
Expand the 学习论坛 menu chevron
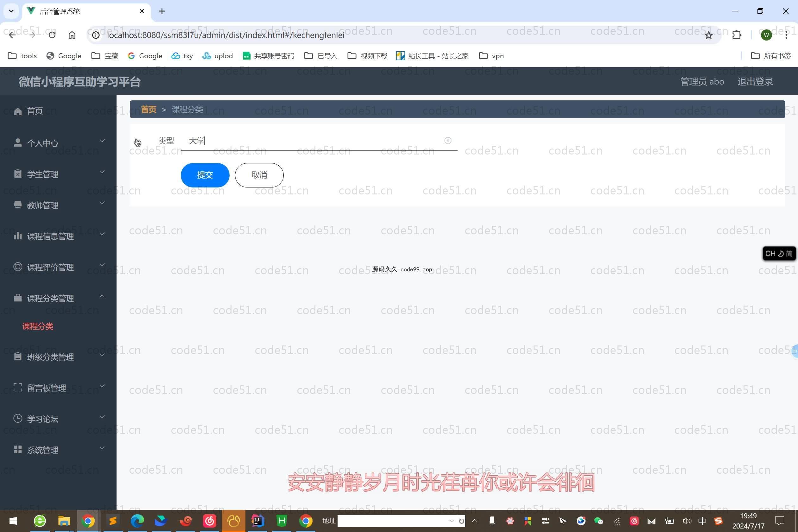pyautogui.click(x=102, y=417)
